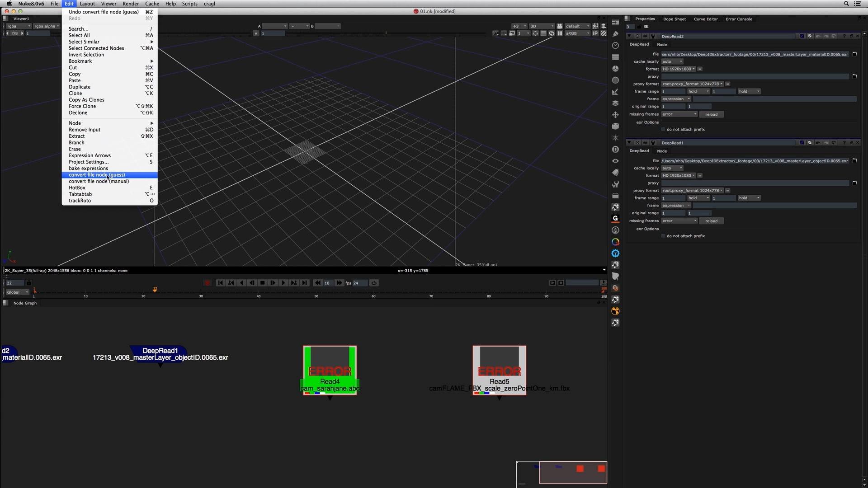Toggle 'do not attach prefix' for DeepRead2

coord(663,130)
